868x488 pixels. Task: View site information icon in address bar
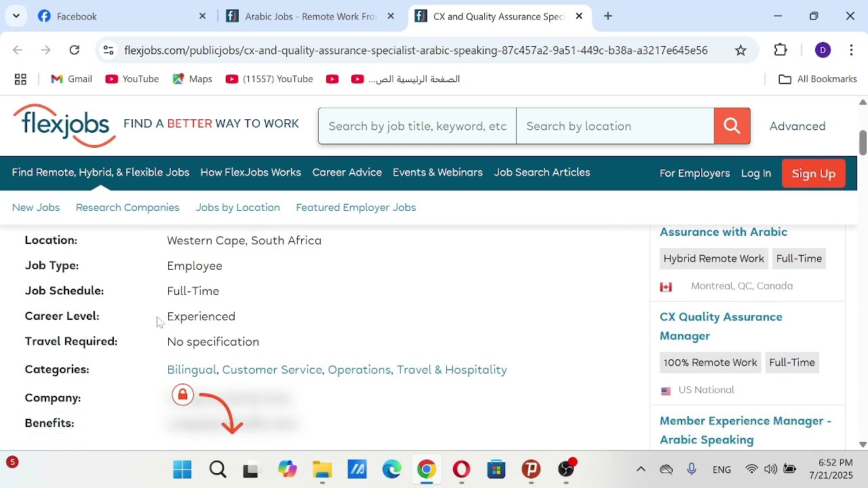click(108, 50)
